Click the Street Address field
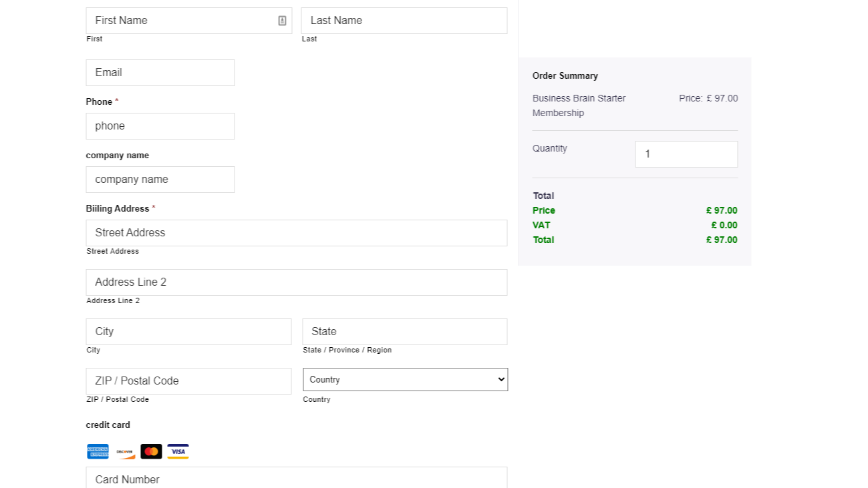 (x=297, y=233)
